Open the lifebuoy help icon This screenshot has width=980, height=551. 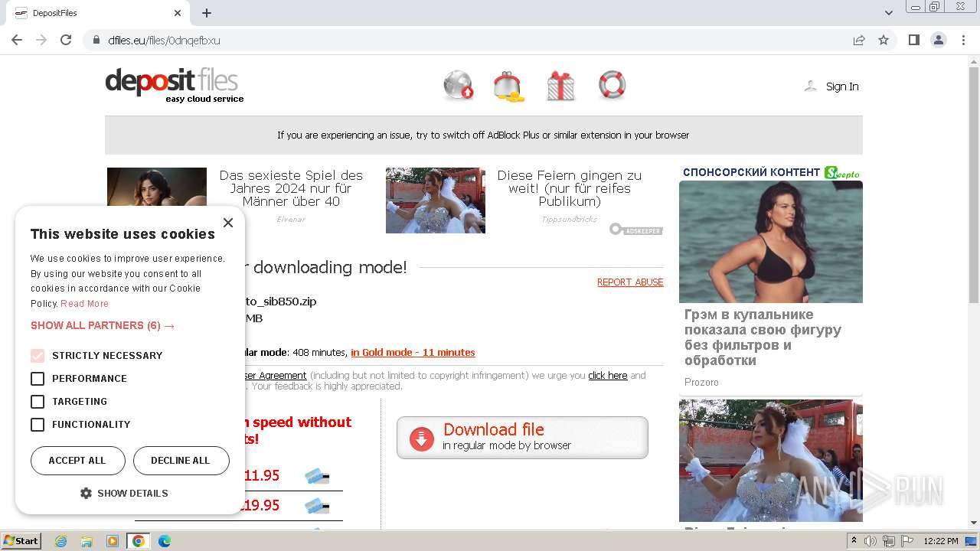tap(612, 85)
